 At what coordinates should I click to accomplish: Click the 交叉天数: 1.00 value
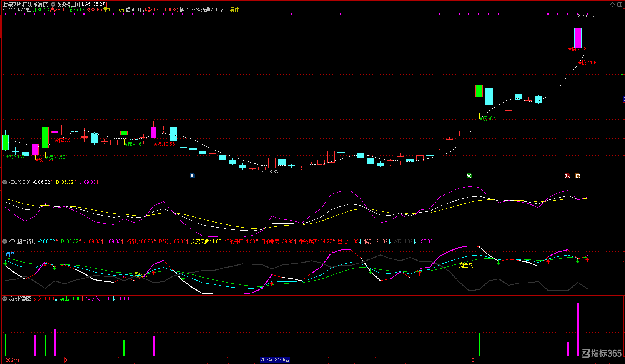pyautogui.click(x=206, y=241)
